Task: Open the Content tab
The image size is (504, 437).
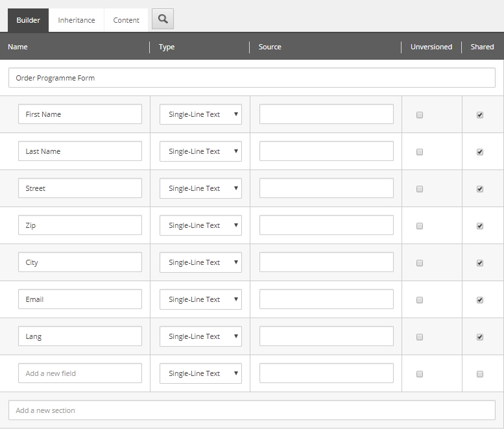Action: (126, 20)
